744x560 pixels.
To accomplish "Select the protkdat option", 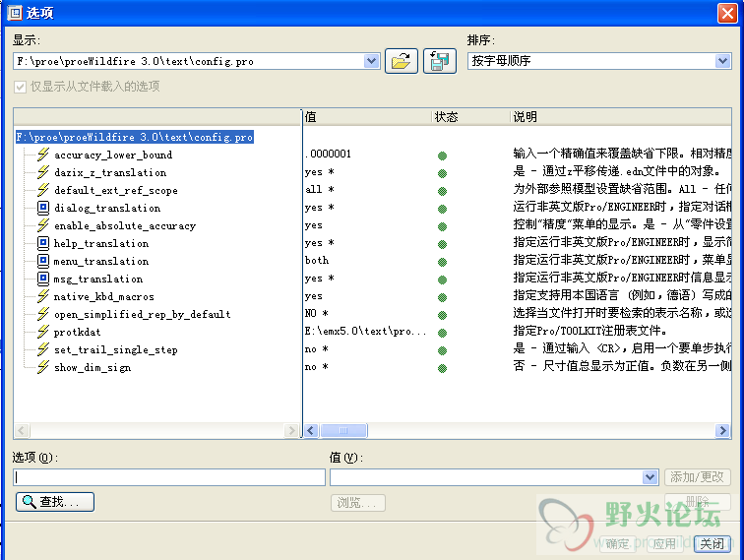I will (77, 332).
